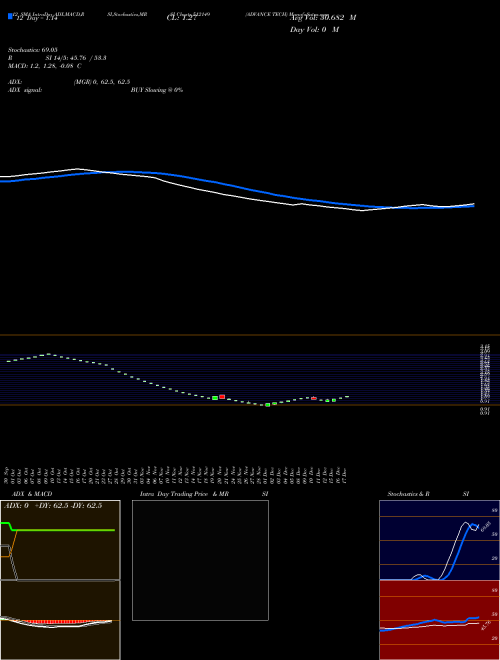
Task: Select the 'BUY Slowing @ 0%' signal text
Action: click(157, 90)
